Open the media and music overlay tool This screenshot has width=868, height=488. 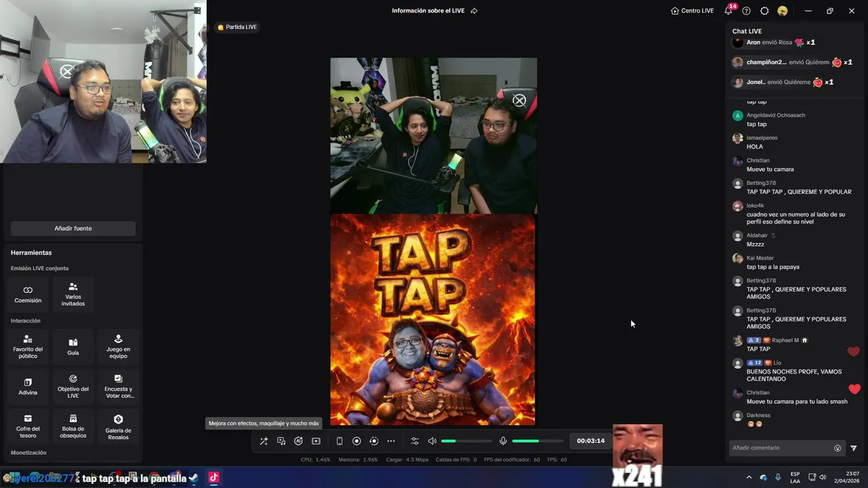pos(281,441)
